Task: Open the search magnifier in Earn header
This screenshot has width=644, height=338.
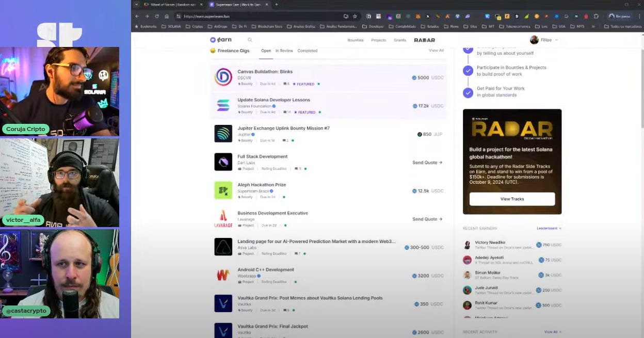Action: click(x=250, y=40)
